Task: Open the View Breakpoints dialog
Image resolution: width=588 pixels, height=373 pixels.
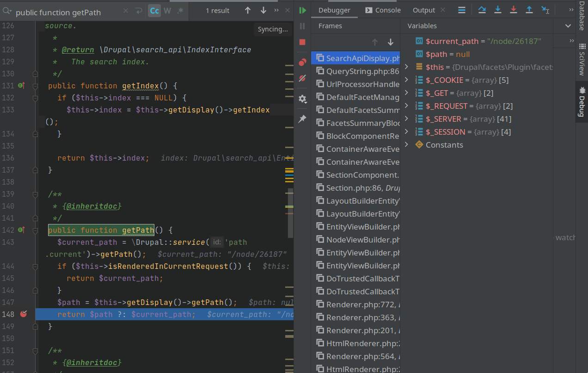Action: tap(302, 62)
